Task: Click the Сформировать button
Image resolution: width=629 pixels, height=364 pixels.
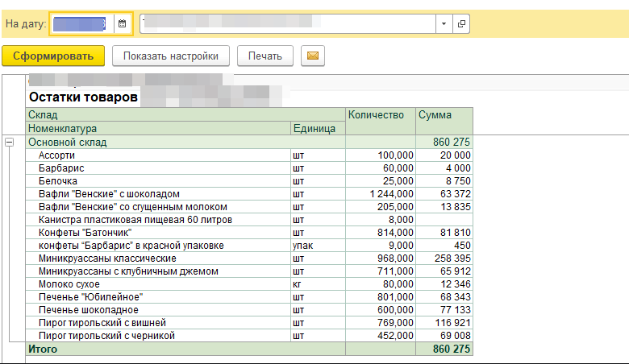Action: pyautogui.click(x=53, y=56)
